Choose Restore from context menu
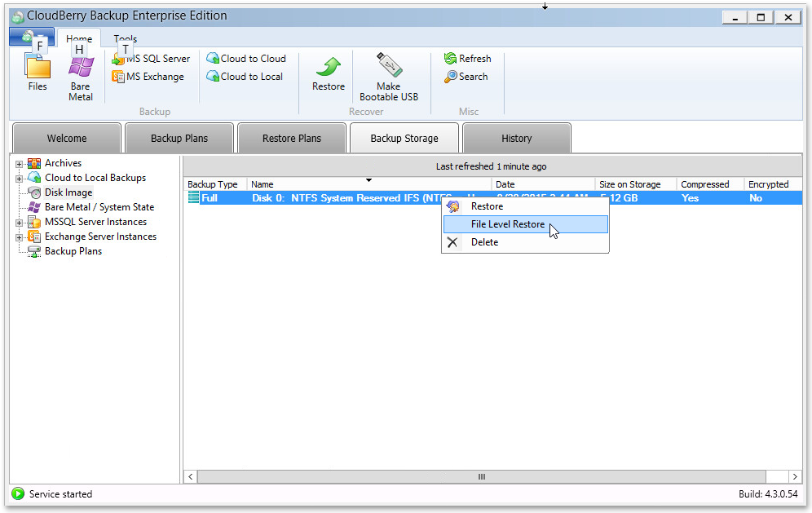The width and height of the screenshot is (812, 513). (526, 206)
